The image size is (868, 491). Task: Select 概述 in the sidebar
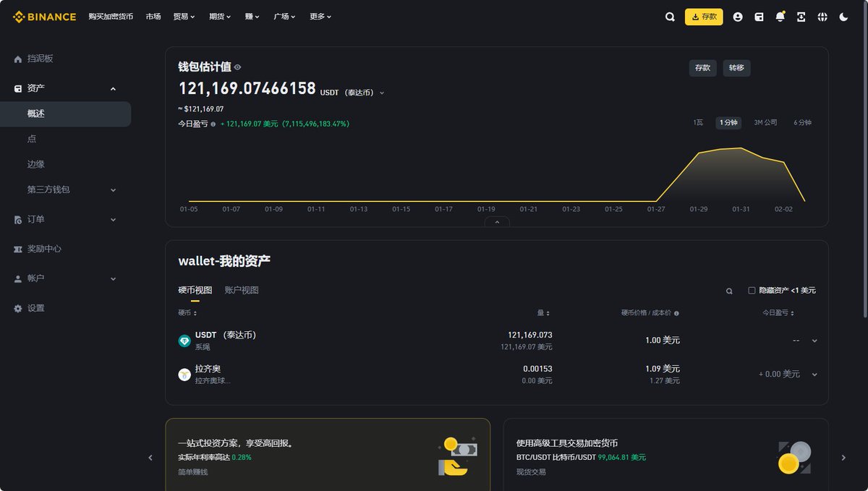pyautogui.click(x=65, y=114)
